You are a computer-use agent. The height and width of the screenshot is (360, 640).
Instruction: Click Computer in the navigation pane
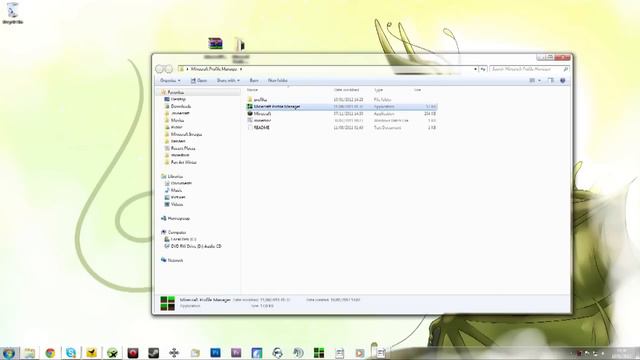click(x=177, y=232)
